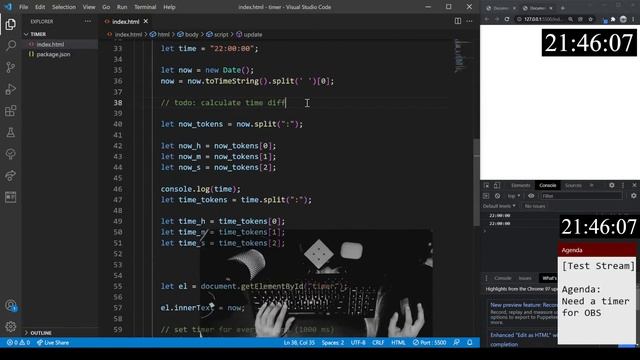Click Ln 38, Col 35 status item
The height and width of the screenshot is (360, 640).
(x=299, y=342)
